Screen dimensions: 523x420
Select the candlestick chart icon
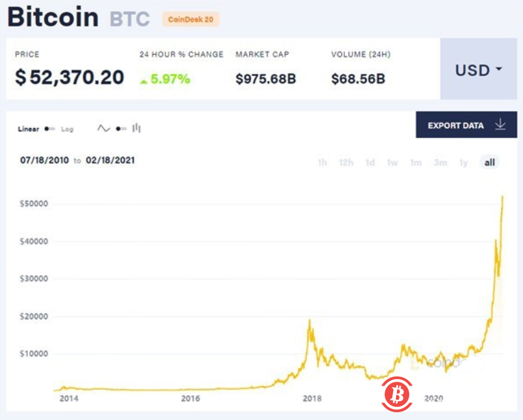136,129
